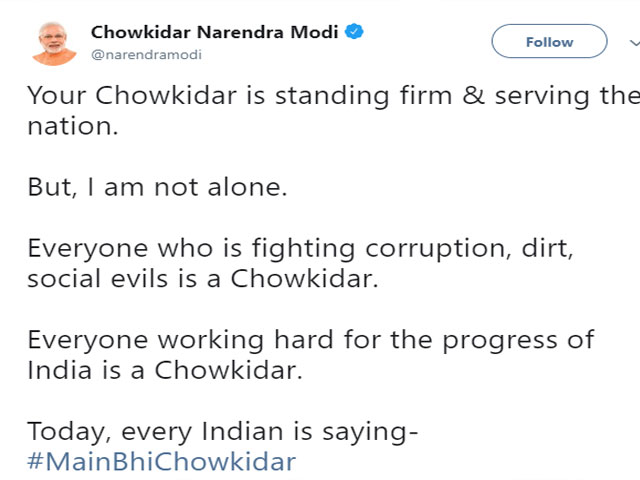Click the Follow button

549,41
